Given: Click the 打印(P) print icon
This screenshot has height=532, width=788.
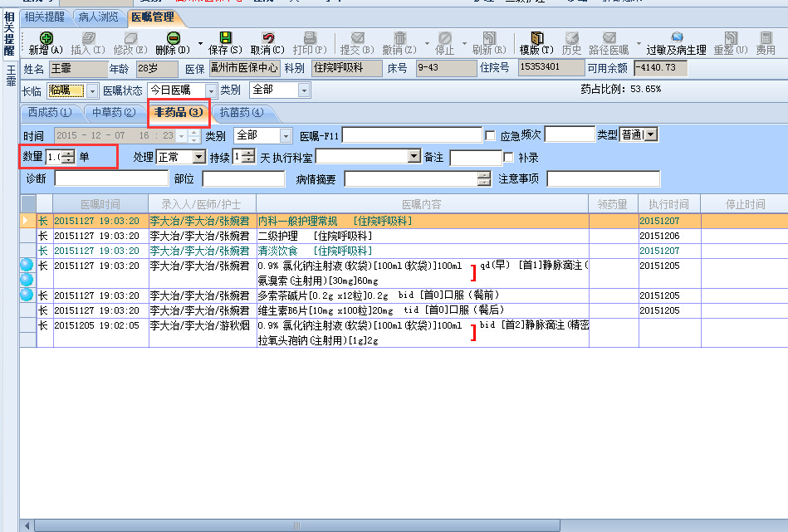Looking at the screenshot, I should coord(310,38).
